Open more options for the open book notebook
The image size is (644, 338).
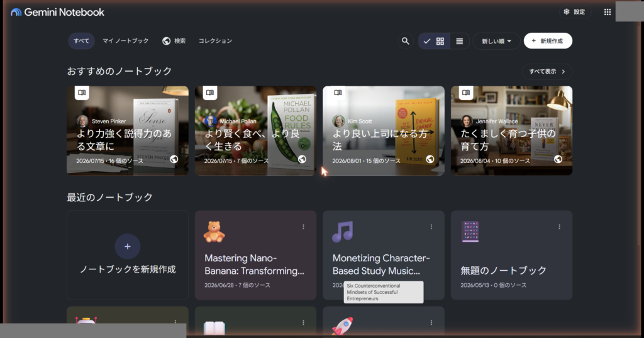[x=304, y=323]
